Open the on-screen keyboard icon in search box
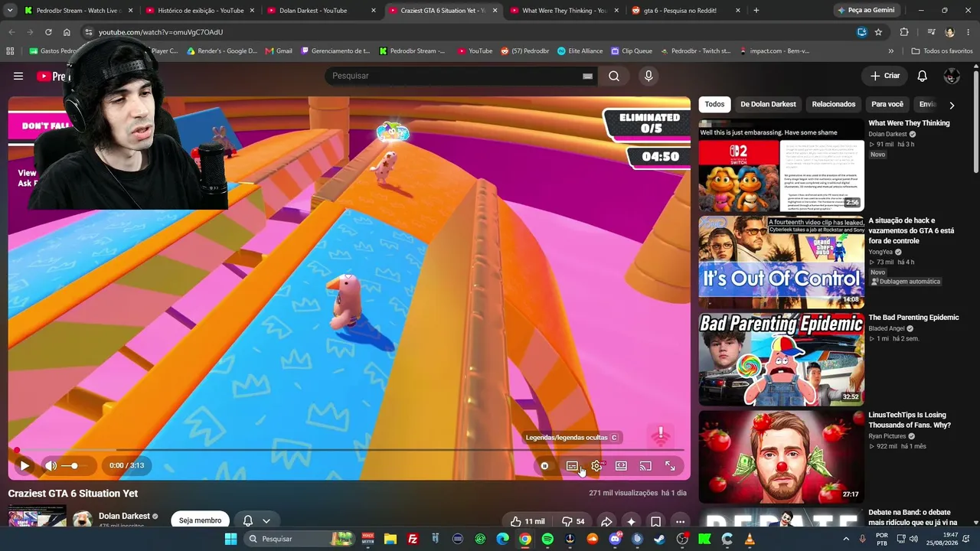 [x=587, y=76]
